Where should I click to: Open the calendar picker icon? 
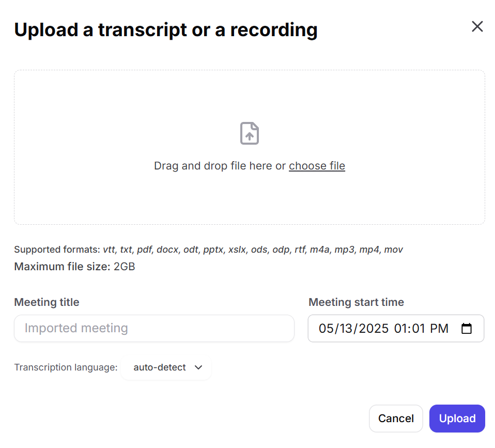tap(467, 329)
